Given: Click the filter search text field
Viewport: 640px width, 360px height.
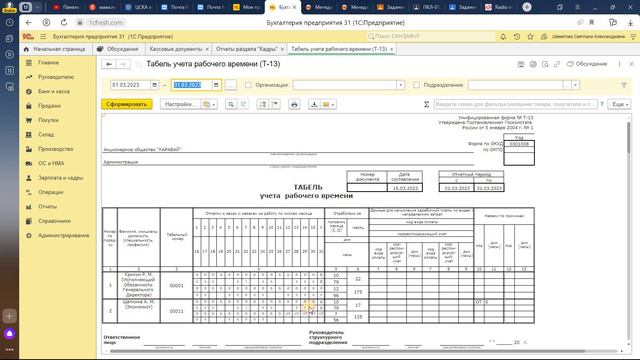Looking at the screenshot, I should pyautogui.click(x=515, y=104).
